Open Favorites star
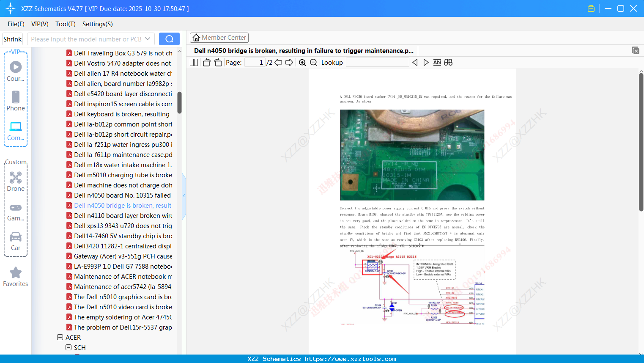This screenshot has height=363, width=644. click(16, 277)
